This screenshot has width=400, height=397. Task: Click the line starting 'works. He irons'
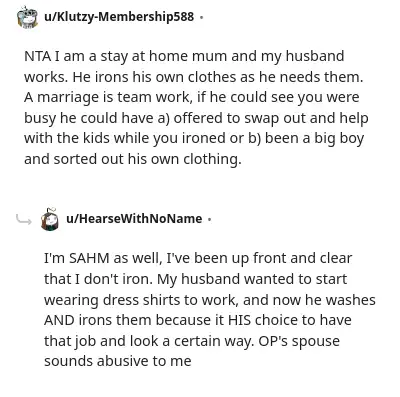[193, 77]
